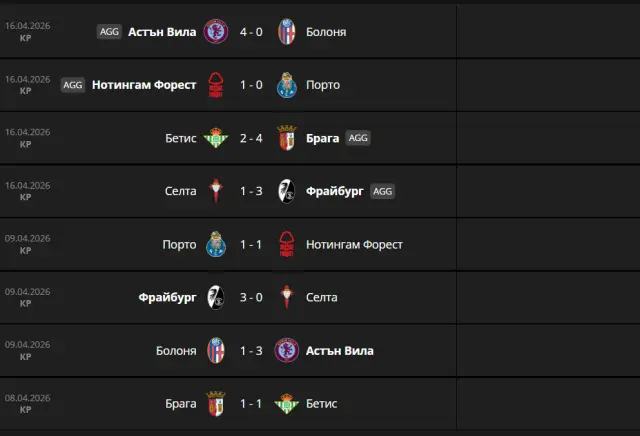The width and height of the screenshot is (640, 436).
Task: Click Порто crest in the 09.04 1 - 1 match
Action: coord(214,244)
